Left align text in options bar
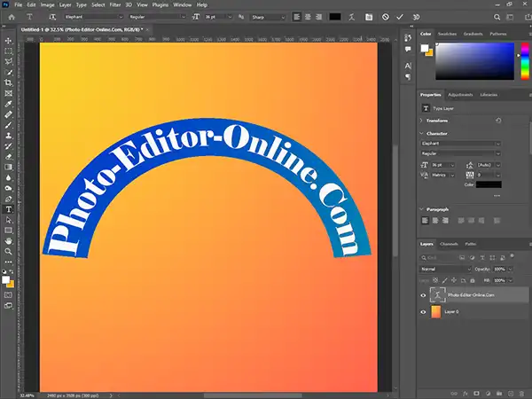Screen dimensions: 532x399 [x=297, y=17]
